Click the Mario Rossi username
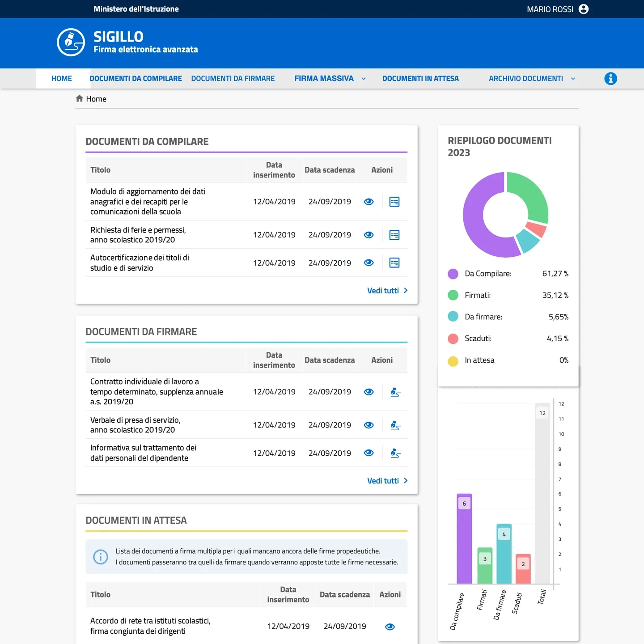 [x=550, y=9]
